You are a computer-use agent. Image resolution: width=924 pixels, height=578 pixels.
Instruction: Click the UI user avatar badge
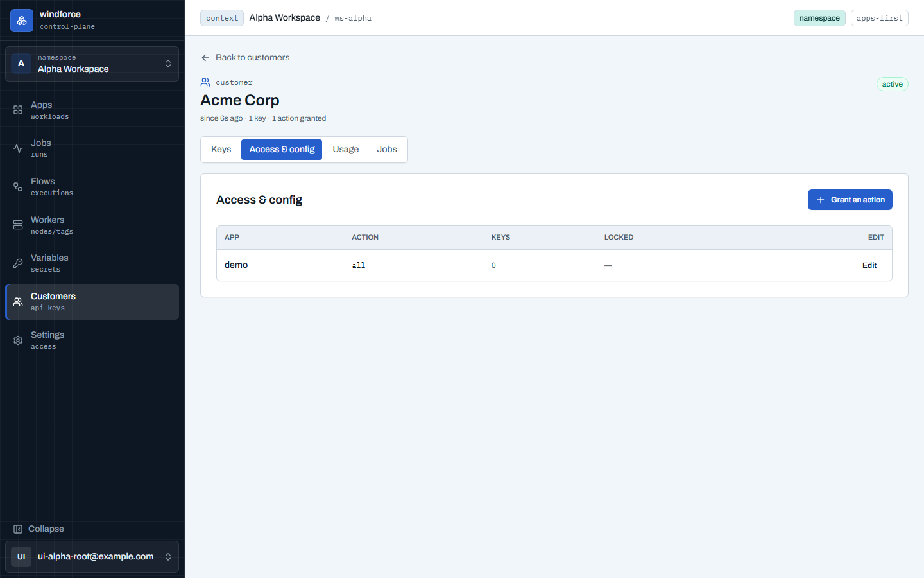point(21,557)
